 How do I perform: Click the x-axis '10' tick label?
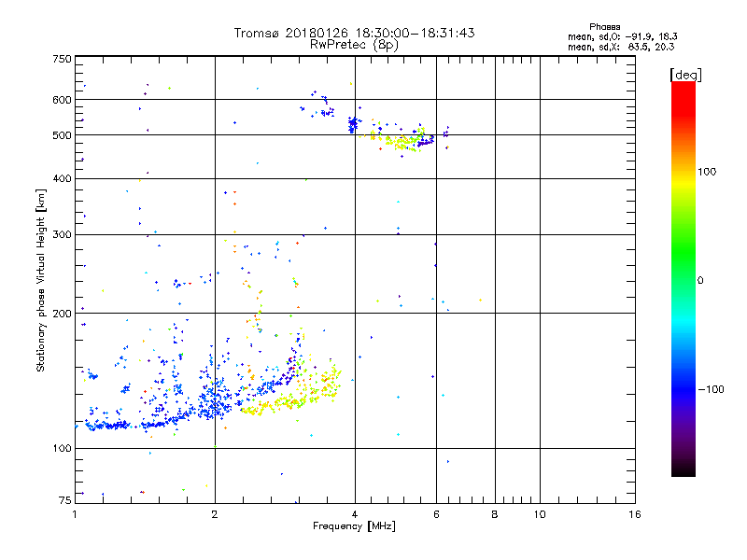(x=540, y=514)
